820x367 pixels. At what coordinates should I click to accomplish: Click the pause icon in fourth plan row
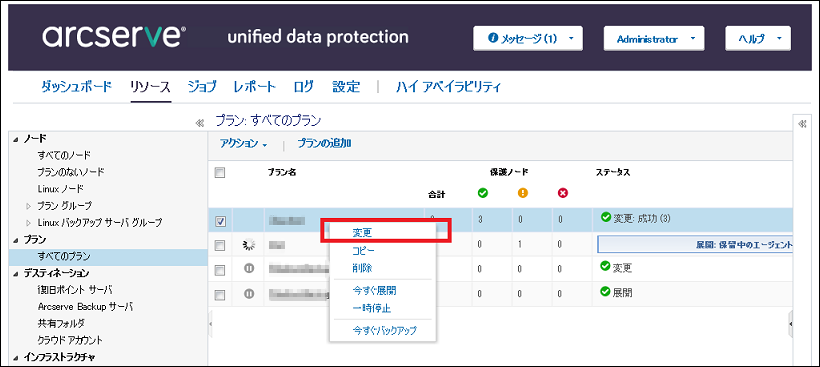point(249,294)
